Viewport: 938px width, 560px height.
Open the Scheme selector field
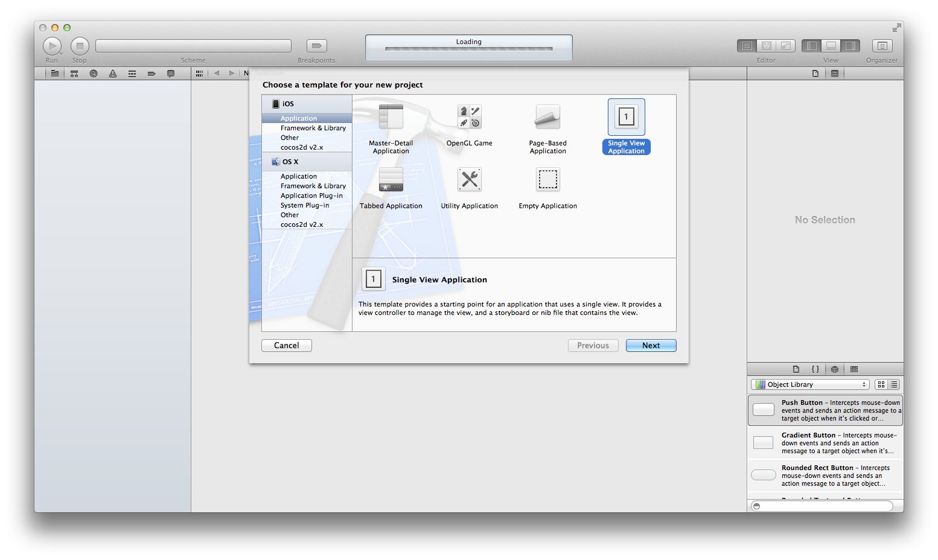193,46
